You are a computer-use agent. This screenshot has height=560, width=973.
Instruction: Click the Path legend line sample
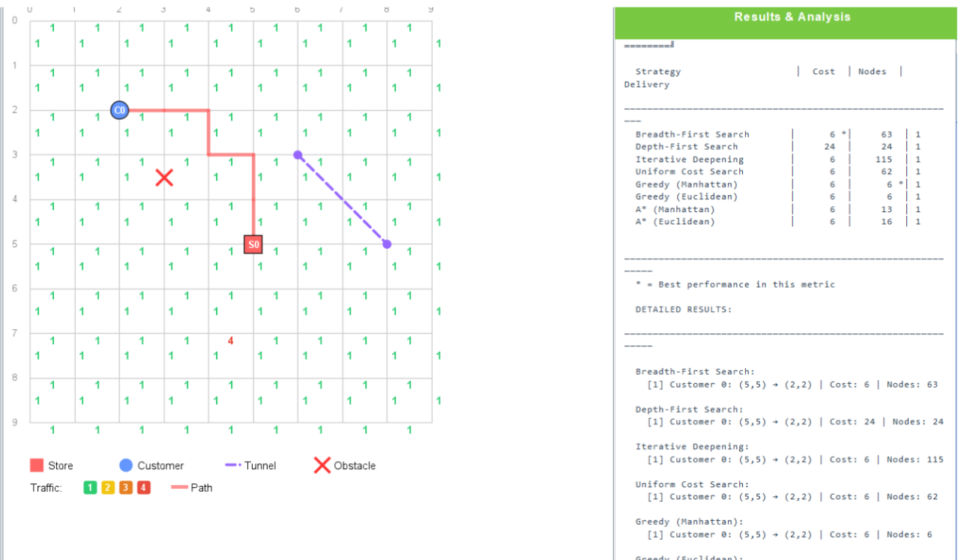[x=179, y=488]
